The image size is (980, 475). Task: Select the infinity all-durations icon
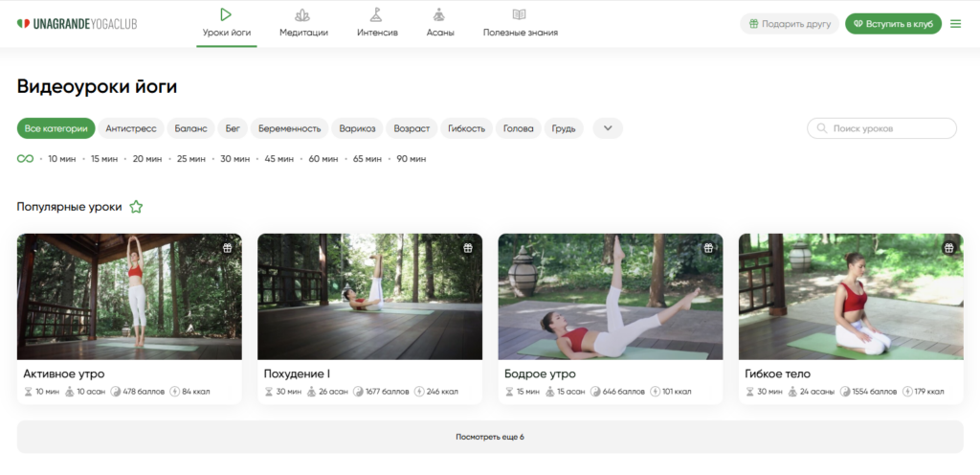pyautogui.click(x=25, y=158)
